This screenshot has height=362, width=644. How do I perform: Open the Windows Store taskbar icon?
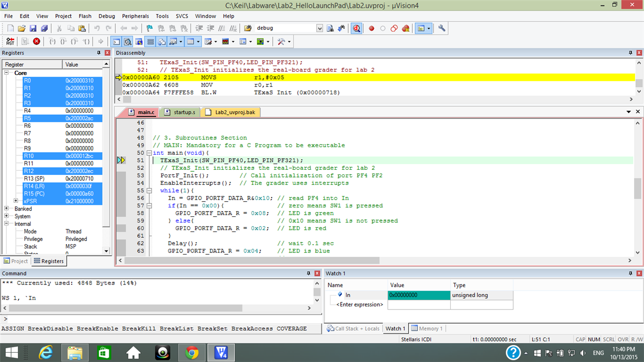pyautogui.click(x=104, y=353)
